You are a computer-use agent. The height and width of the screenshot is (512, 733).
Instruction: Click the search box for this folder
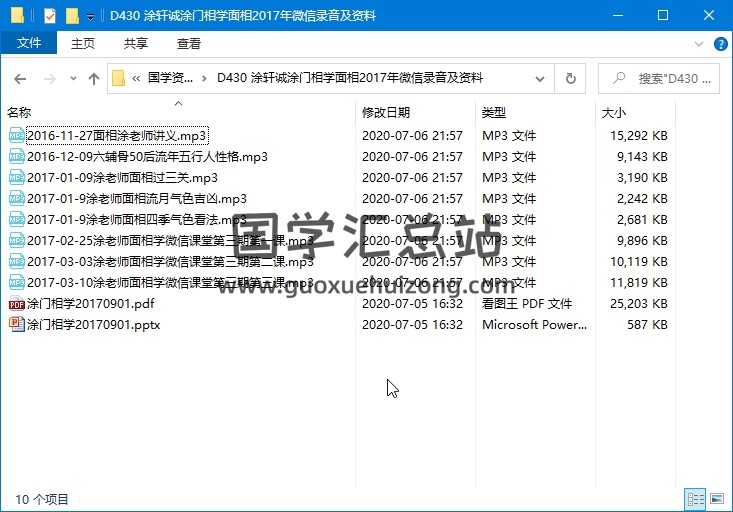click(665, 79)
